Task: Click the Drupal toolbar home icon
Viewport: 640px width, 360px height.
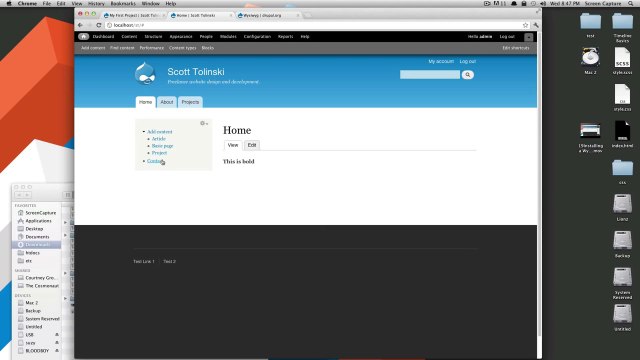Action: click(83, 36)
